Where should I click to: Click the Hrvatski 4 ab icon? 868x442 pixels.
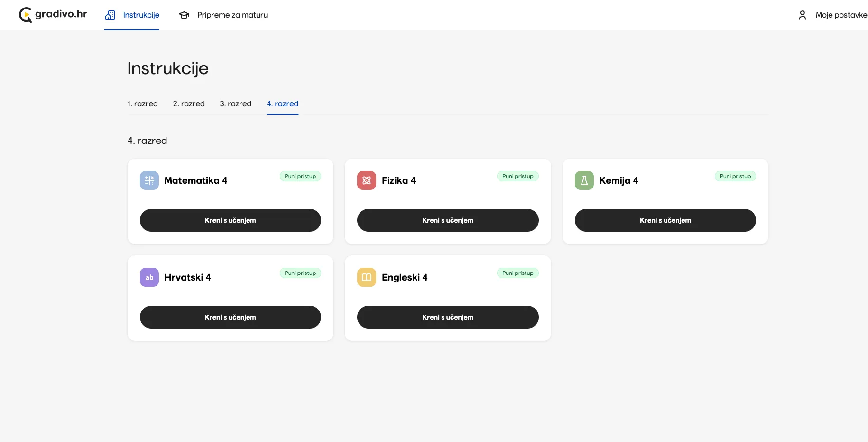[x=149, y=277]
